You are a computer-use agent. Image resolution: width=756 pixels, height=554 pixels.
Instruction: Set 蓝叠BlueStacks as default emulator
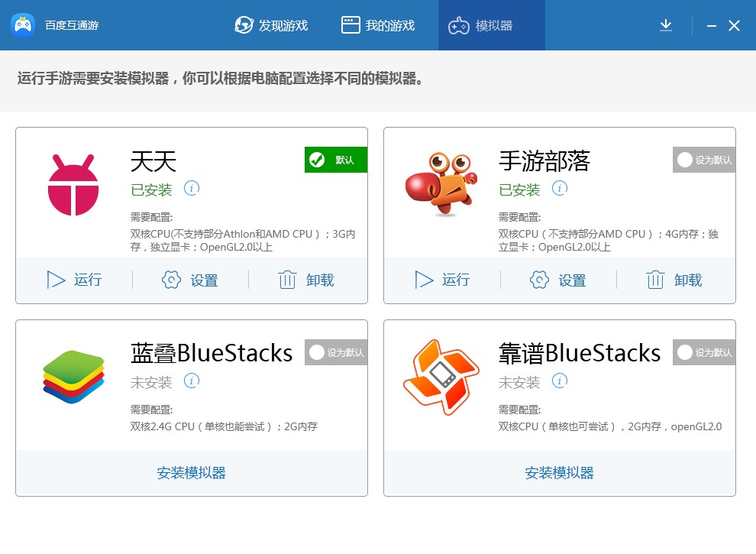[x=336, y=352]
